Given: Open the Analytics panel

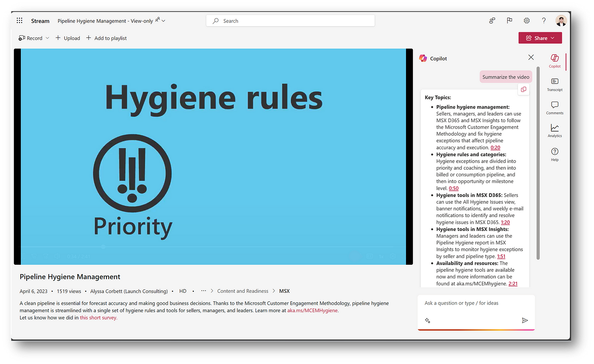Looking at the screenshot, I should click(555, 131).
